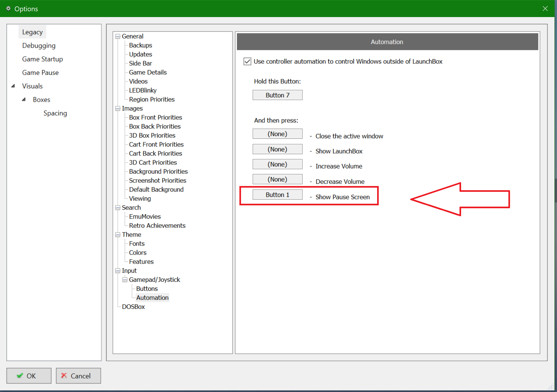Select Region Priorities in the tree

152,99
